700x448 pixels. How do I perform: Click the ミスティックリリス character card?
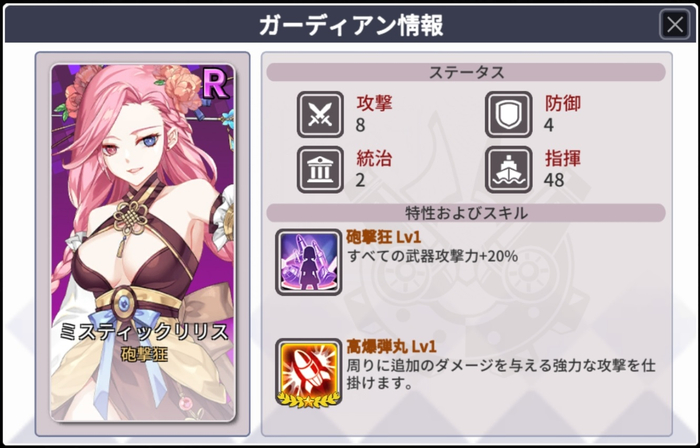pyautogui.click(x=143, y=243)
